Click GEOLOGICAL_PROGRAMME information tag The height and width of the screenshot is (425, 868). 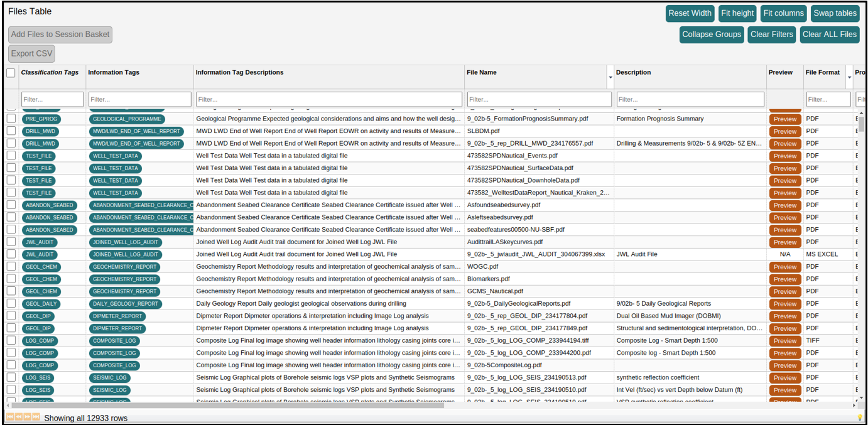[x=127, y=119]
